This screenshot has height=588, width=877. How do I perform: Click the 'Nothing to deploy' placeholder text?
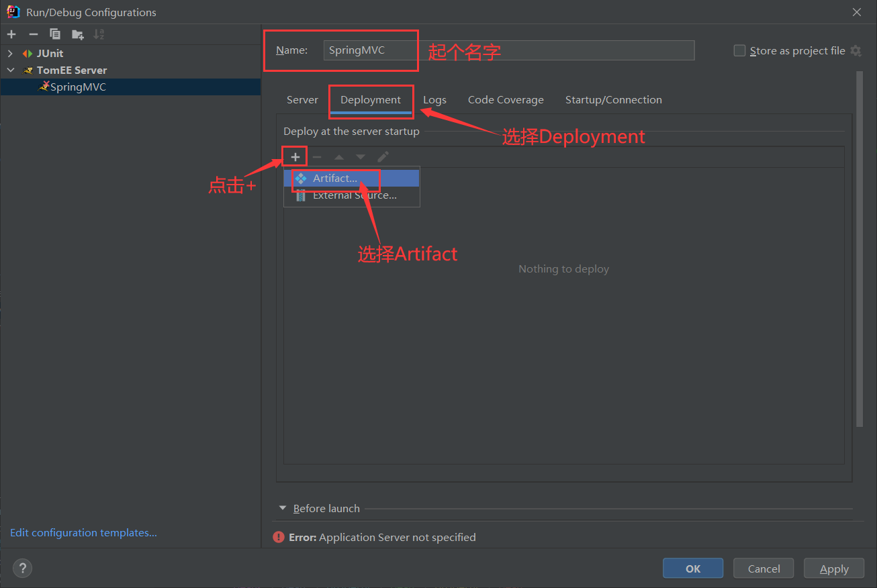[563, 268]
